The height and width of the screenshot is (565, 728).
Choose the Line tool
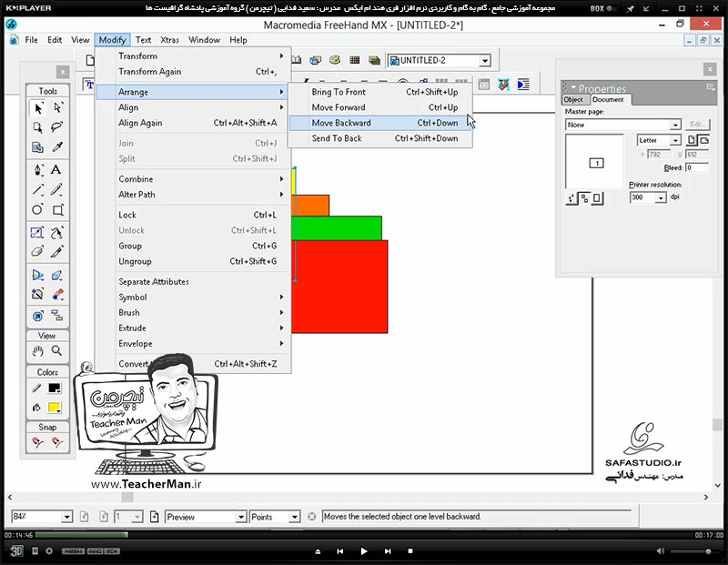[38, 189]
